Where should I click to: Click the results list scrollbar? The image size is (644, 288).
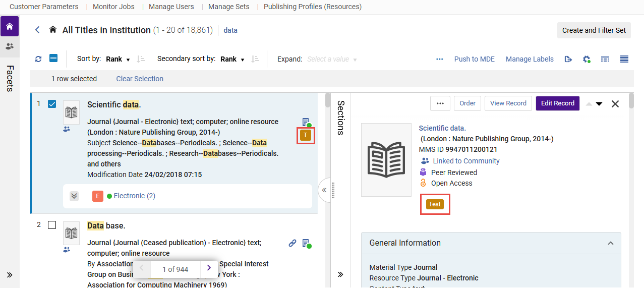[328, 101]
